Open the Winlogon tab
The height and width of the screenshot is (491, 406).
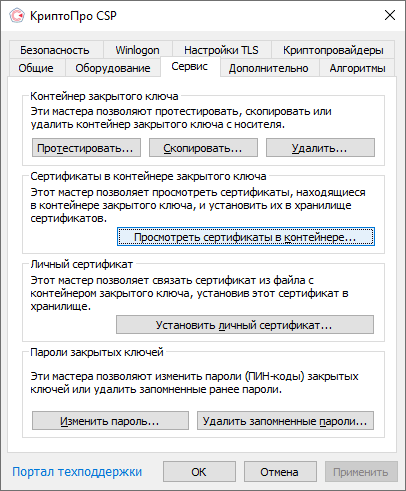(137, 50)
